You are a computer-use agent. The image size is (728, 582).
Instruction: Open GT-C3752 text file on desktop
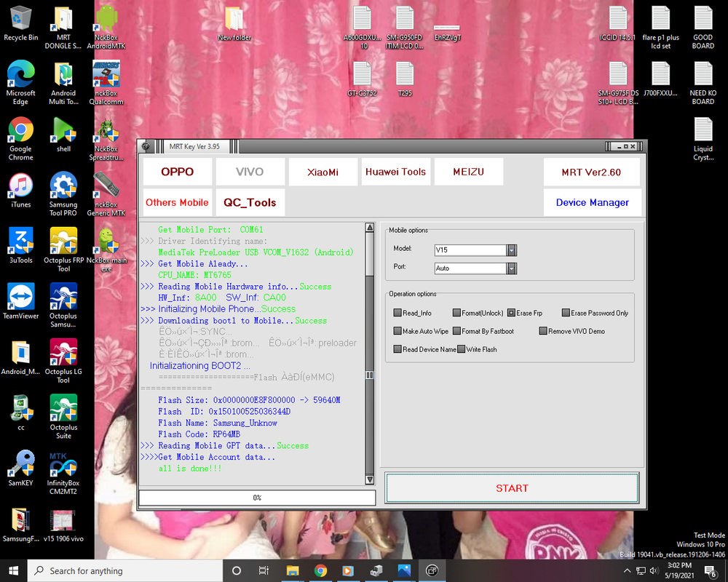[x=362, y=79]
